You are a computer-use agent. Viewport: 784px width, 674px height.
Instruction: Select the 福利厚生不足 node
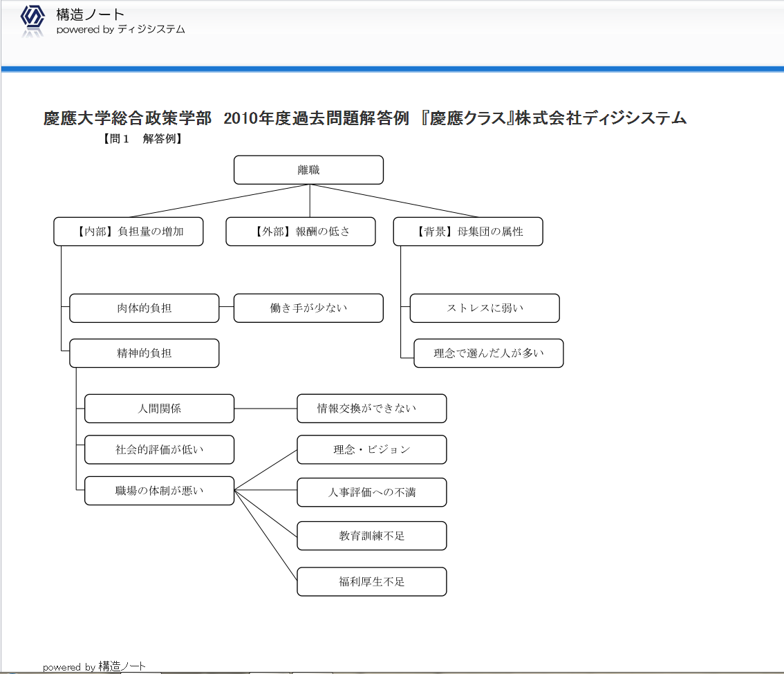372,581
